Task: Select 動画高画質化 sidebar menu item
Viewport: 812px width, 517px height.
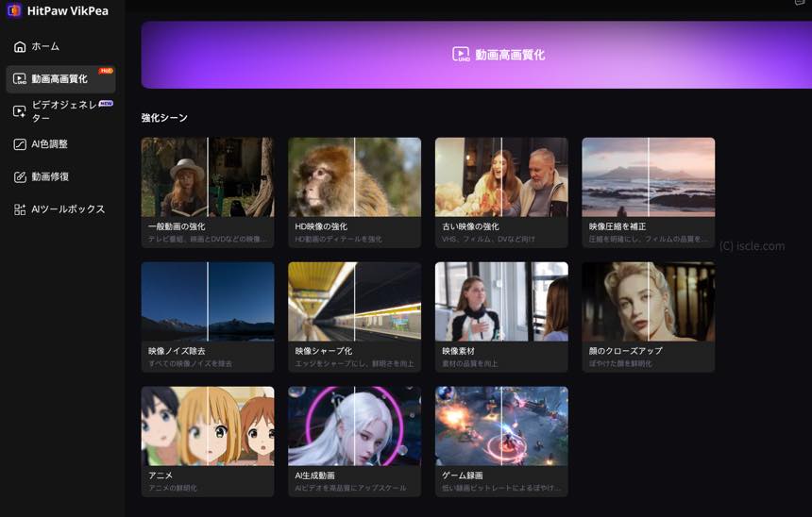Action: pos(60,78)
